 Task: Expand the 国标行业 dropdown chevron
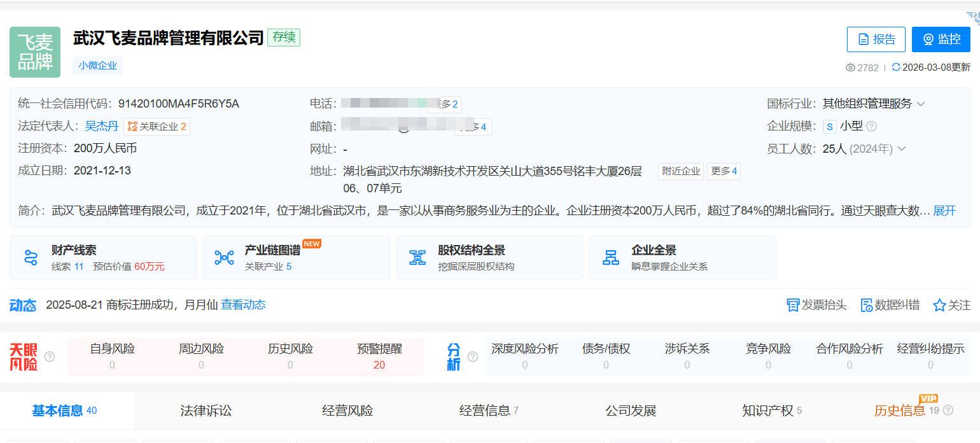click(920, 104)
